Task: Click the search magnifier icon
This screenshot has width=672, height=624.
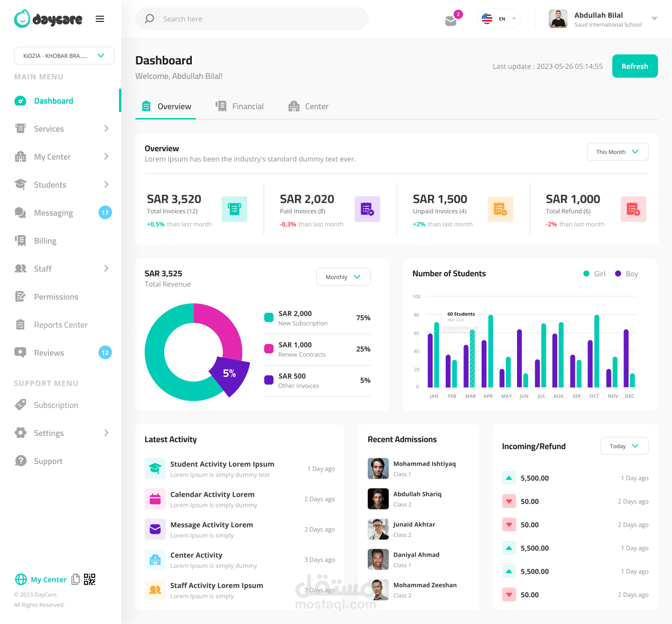Action: pos(149,19)
